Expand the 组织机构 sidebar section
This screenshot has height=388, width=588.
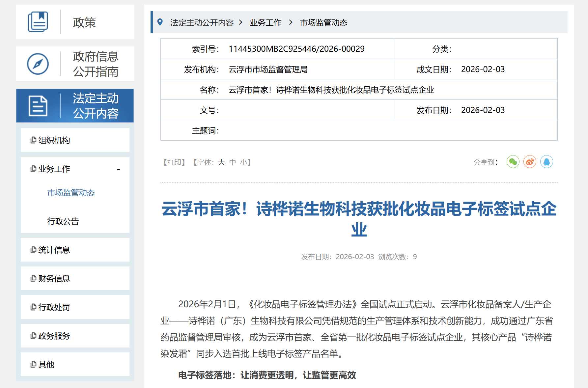click(54, 140)
